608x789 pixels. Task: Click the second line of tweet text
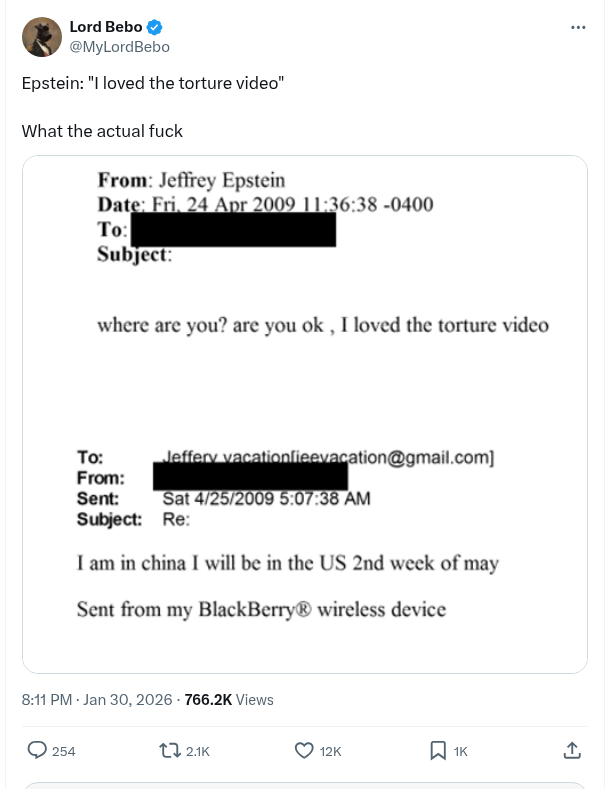click(x=102, y=131)
